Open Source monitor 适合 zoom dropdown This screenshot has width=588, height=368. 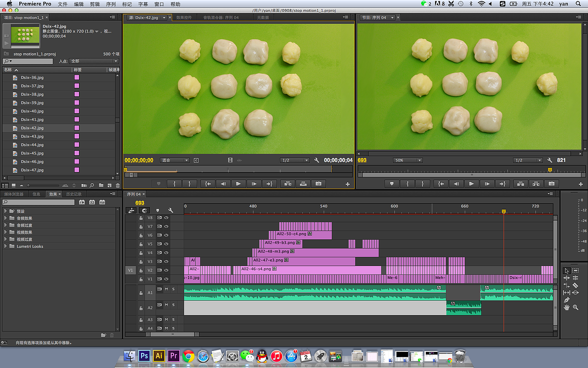[175, 160]
